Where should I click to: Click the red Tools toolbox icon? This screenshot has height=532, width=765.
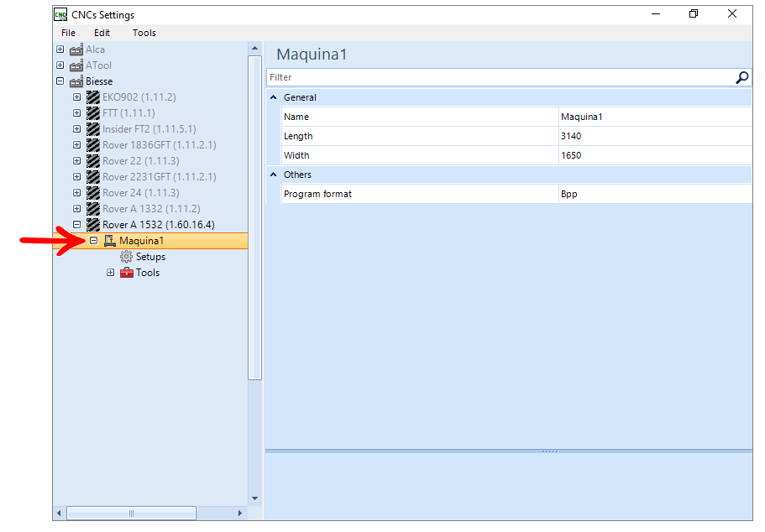click(x=126, y=273)
